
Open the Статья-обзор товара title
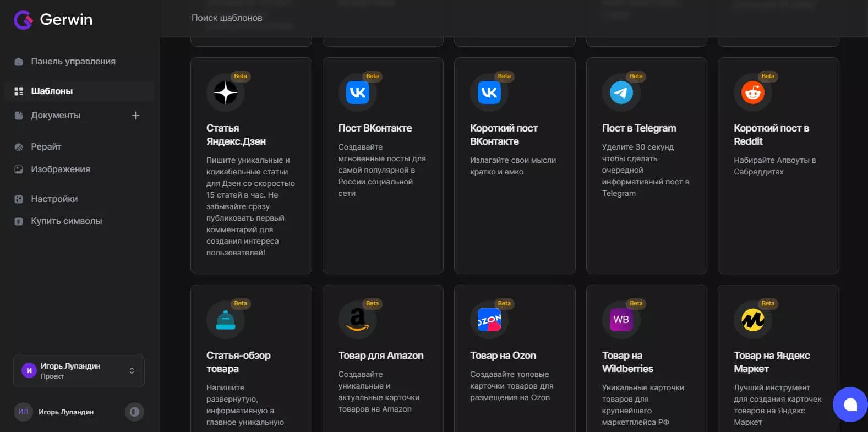238,362
